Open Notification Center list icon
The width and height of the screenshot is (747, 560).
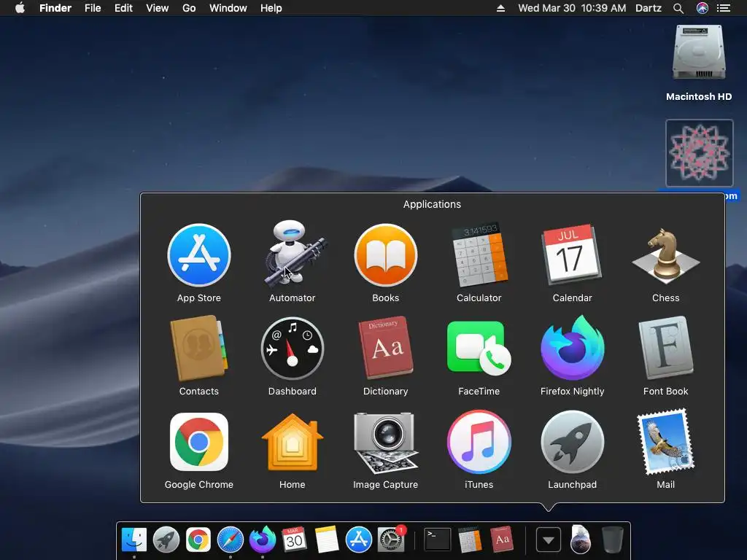point(724,8)
